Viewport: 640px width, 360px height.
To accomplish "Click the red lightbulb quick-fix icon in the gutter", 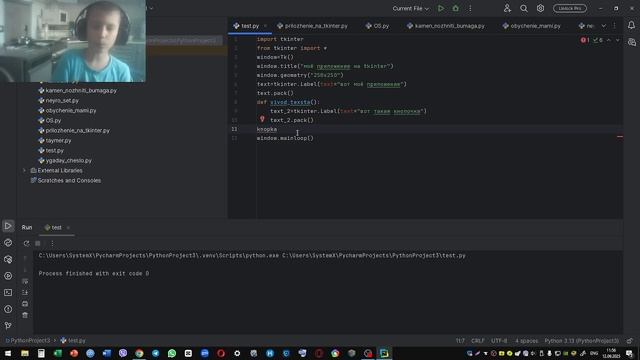I will point(262,119).
